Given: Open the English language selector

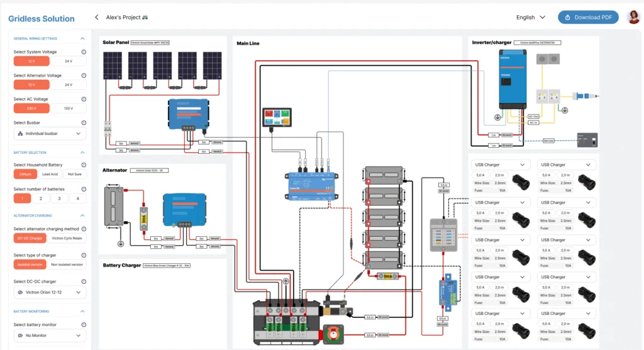Looking at the screenshot, I should [x=531, y=17].
